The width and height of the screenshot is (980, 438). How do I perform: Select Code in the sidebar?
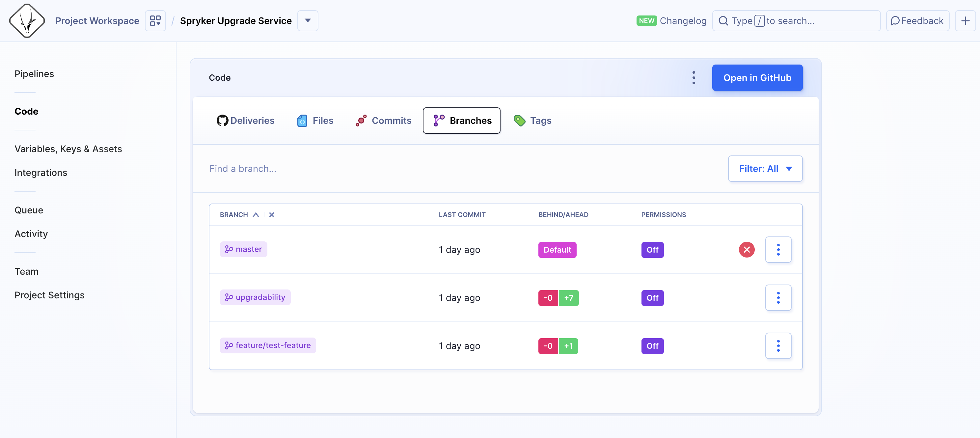(26, 112)
